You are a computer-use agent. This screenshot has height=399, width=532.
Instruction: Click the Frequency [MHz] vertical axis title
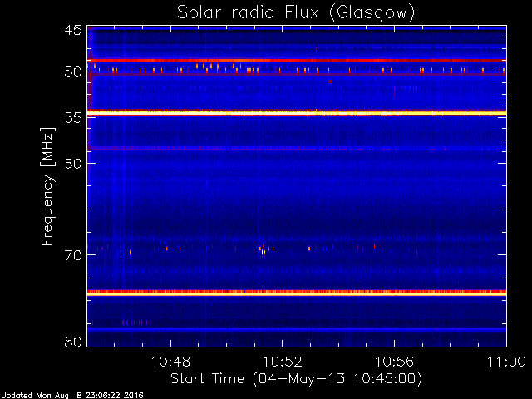(x=47, y=186)
